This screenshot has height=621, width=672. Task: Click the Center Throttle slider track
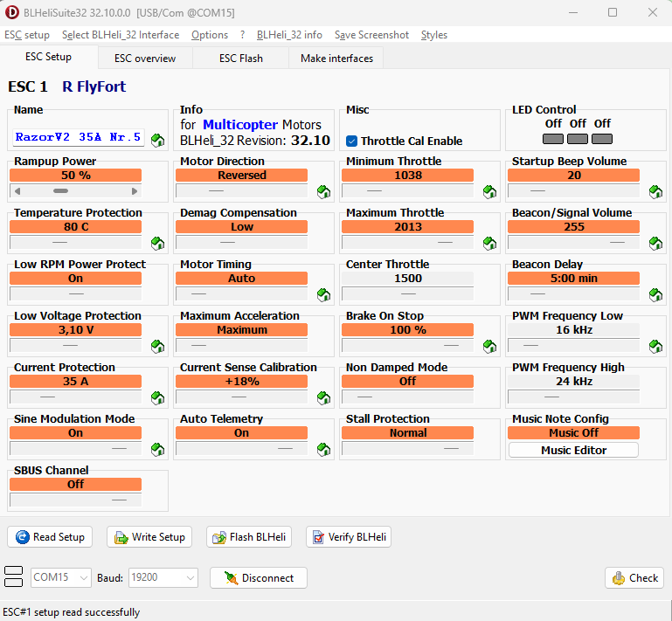[407, 293]
